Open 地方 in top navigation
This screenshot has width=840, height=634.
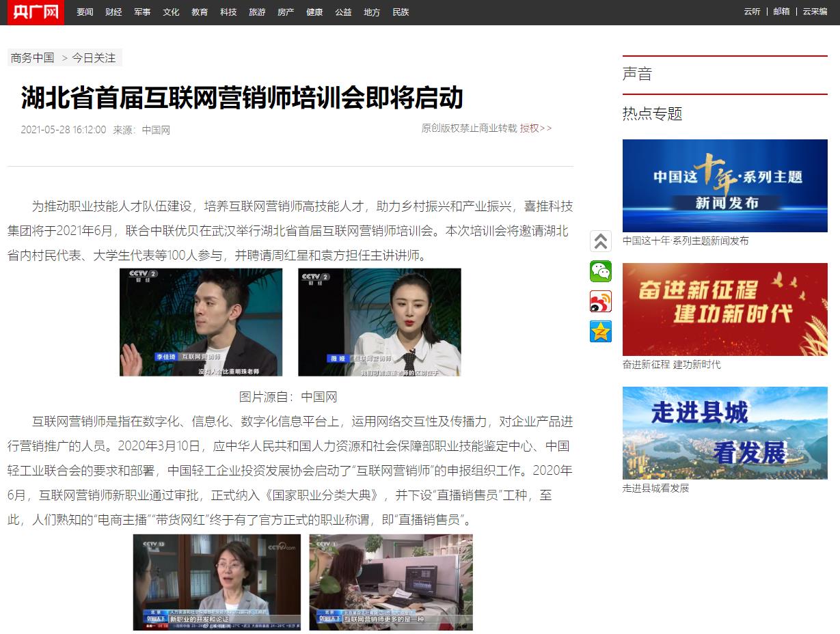[x=372, y=12]
